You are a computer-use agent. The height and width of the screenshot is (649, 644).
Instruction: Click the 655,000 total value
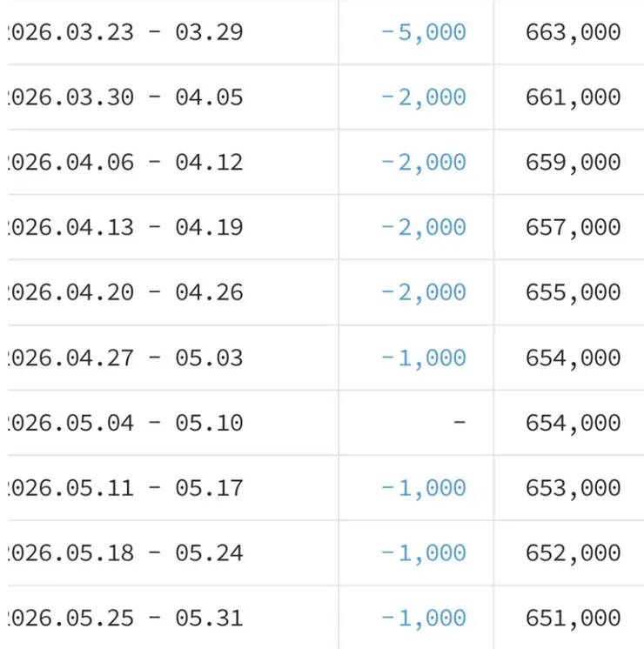(x=574, y=293)
